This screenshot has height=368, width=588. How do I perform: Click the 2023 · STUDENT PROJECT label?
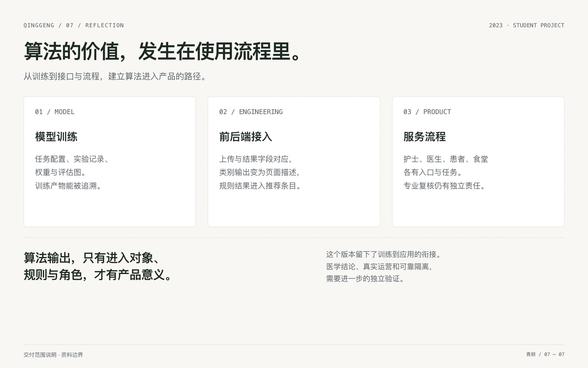[x=527, y=25]
